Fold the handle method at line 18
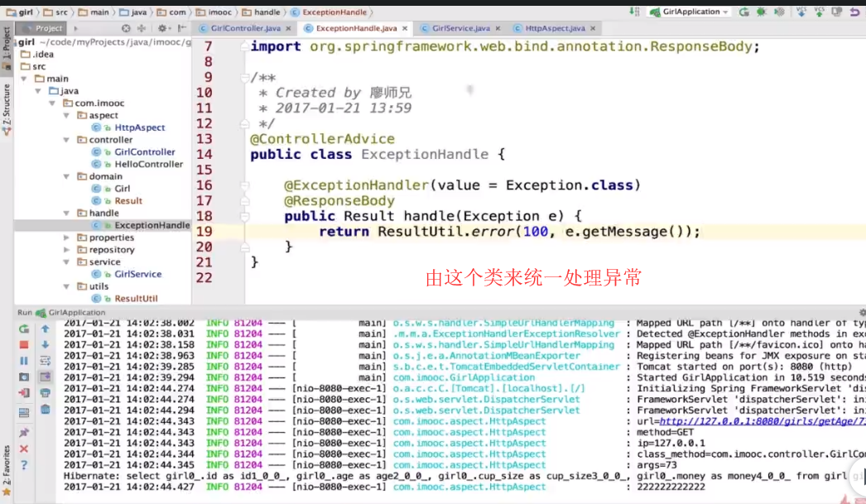Screen dimensions: 866x504 [x=245, y=216]
